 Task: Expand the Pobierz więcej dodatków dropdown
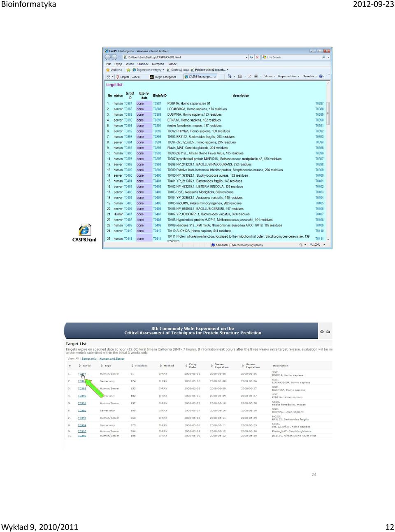[228, 70]
